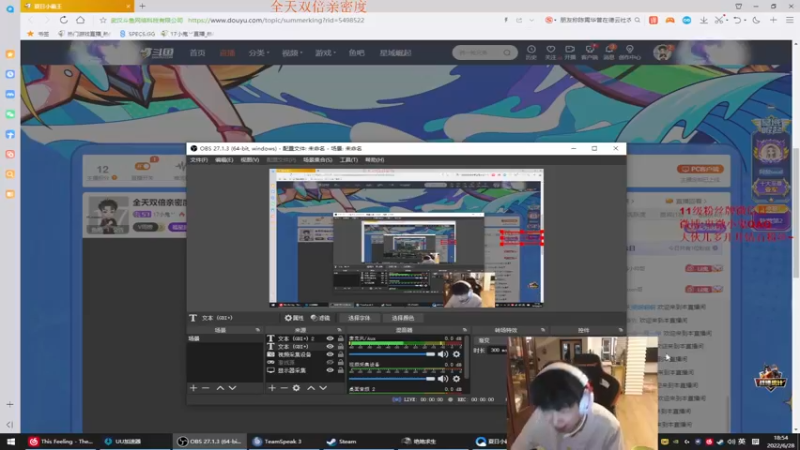Open the Tools menu in OBS
Screen dimensions: 800x450
tap(348, 160)
